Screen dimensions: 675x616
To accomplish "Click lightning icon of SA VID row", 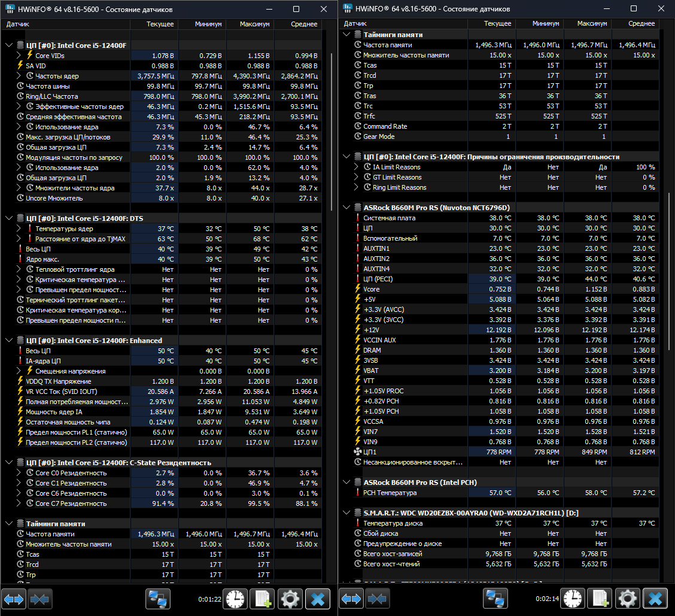I will coord(20,65).
